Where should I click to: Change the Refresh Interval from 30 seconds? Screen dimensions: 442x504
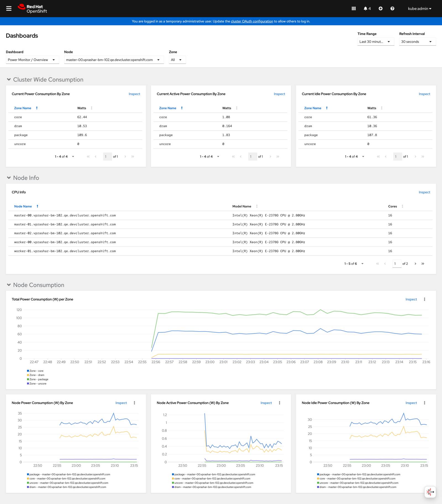tap(417, 42)
